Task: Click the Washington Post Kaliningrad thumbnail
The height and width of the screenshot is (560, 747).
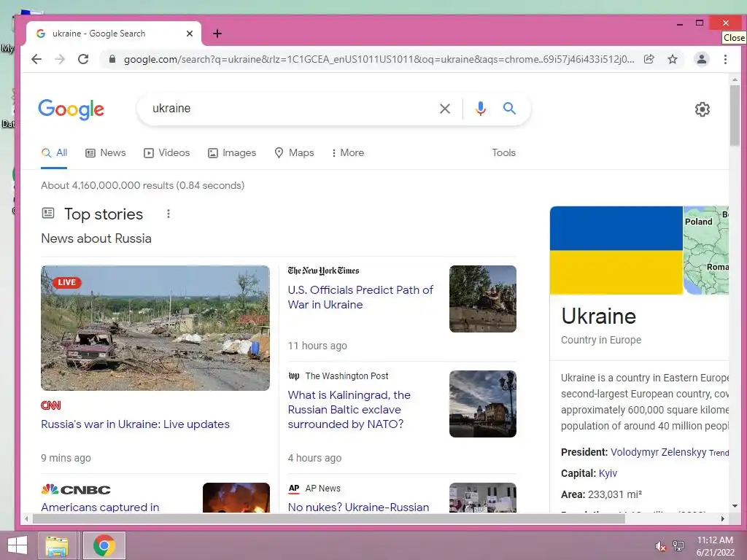Action: click(x=483, y=404)
